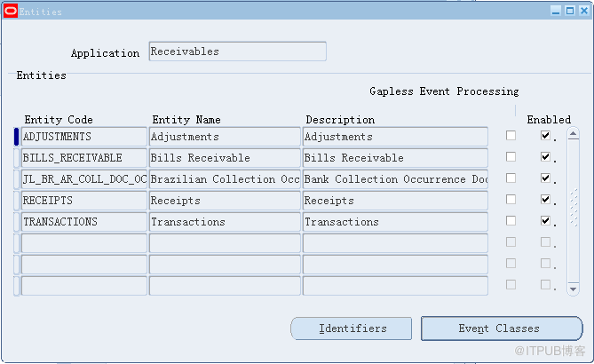Viewport: 594px width, 364px height.
Task: Click the Oracle logo icon in title bar
Action: pyautogui.click(x=11, y=11)
